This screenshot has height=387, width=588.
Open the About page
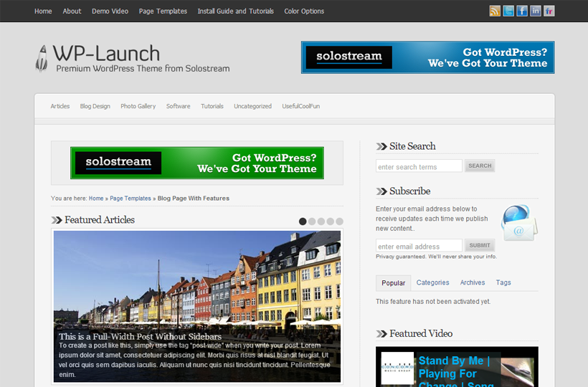[x=72, y=11]
